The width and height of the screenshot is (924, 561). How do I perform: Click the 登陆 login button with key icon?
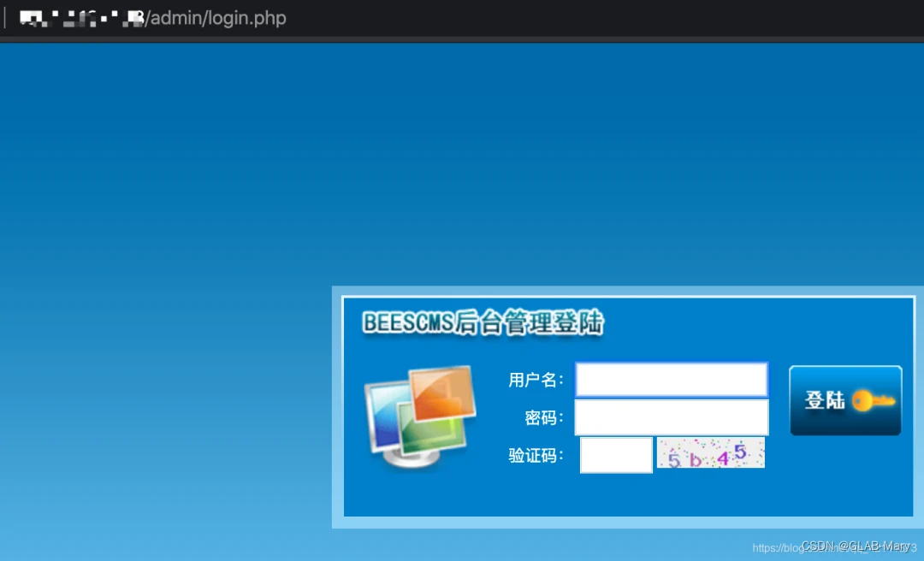(845, 401)
